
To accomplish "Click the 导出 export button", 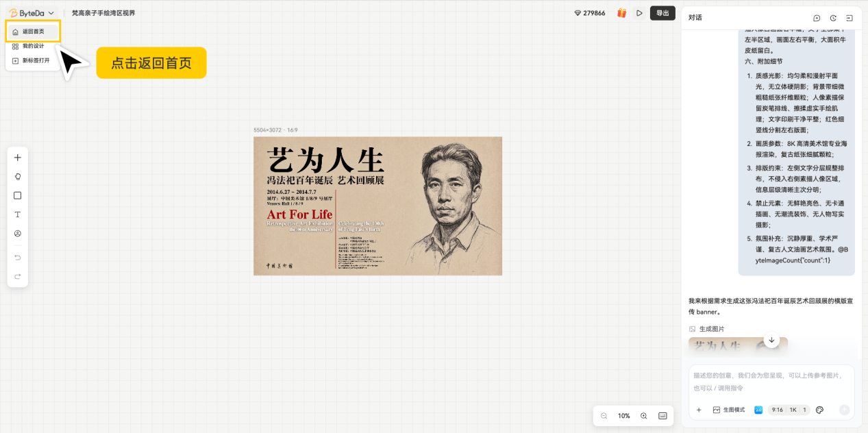I will click(662, 13).
